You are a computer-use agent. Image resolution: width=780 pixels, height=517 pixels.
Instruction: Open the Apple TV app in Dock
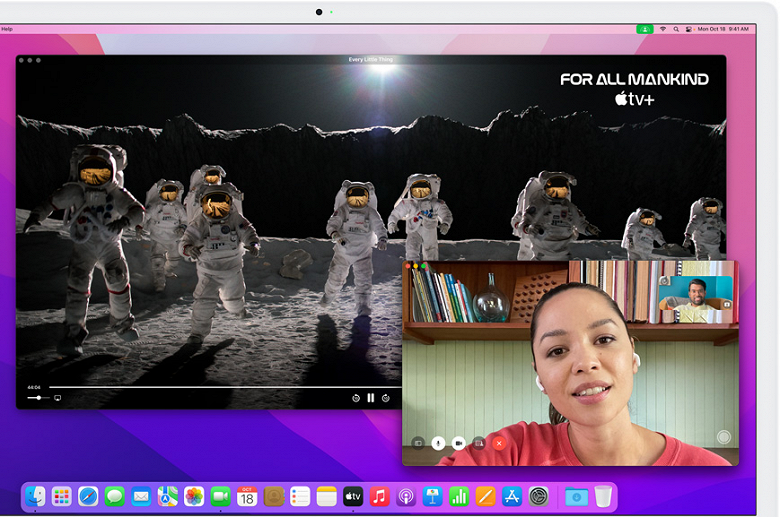(353, 496)
